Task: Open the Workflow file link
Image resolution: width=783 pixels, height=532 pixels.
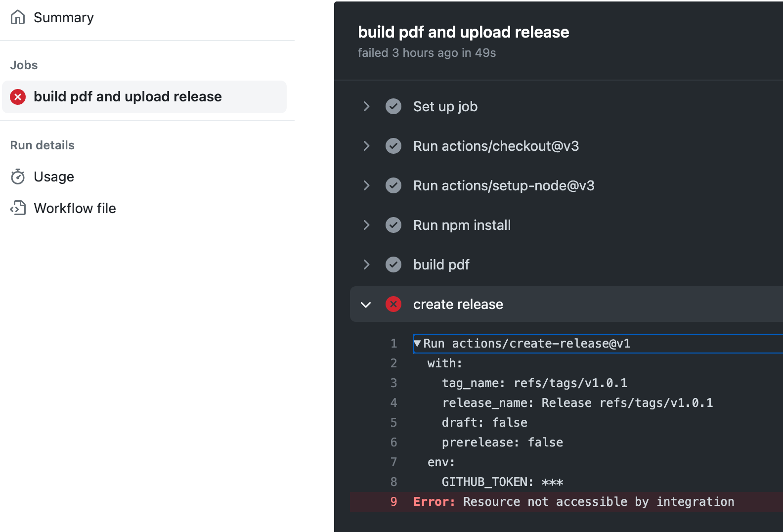Action: point(75,209)
